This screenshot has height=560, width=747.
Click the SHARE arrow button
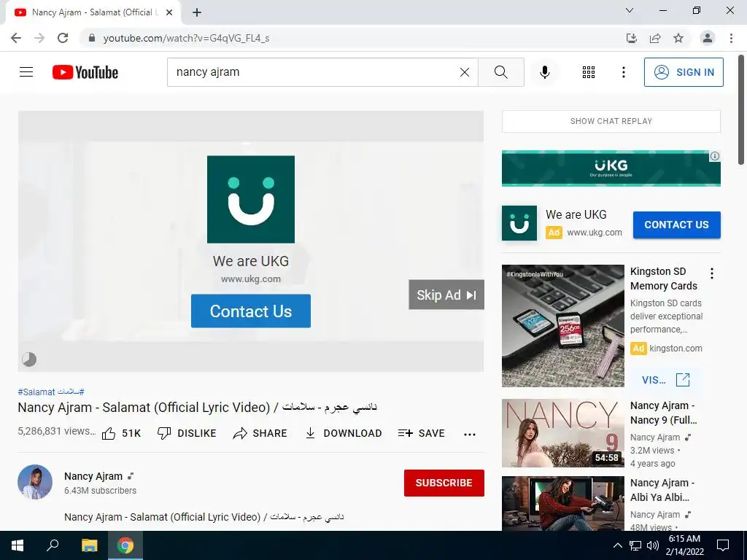pos(260,433)
